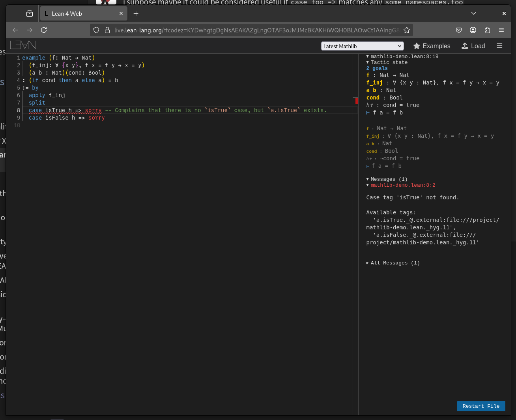Click the URL address bar
This screenshot has height=420, width=516.
click(x=256, y=30)
